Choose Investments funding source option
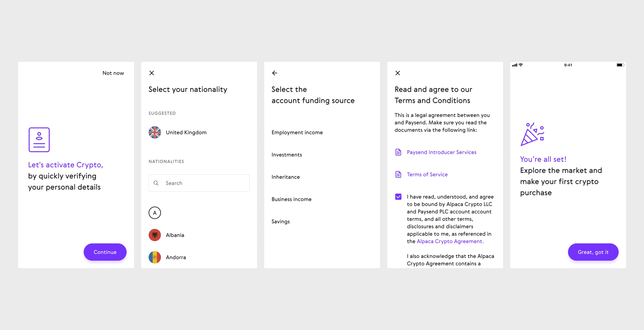This screenshot has width=644, height=330. (286, 155)
